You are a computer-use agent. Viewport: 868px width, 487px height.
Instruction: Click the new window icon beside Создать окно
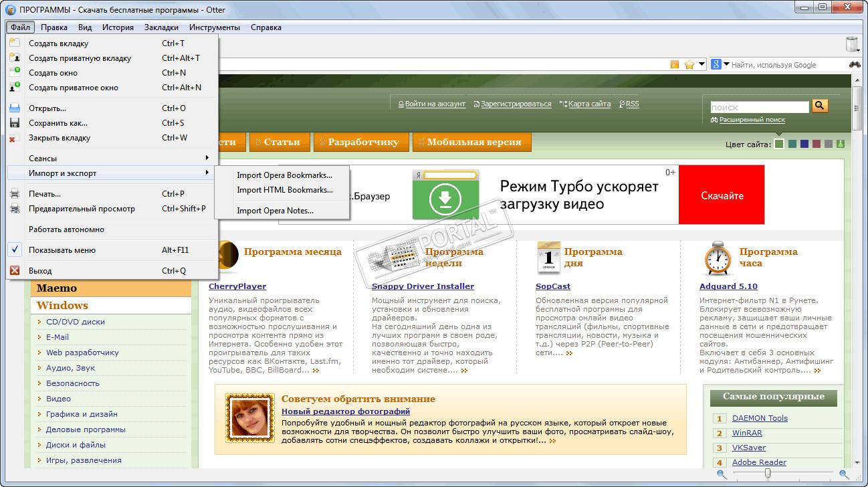coord(14,73)
